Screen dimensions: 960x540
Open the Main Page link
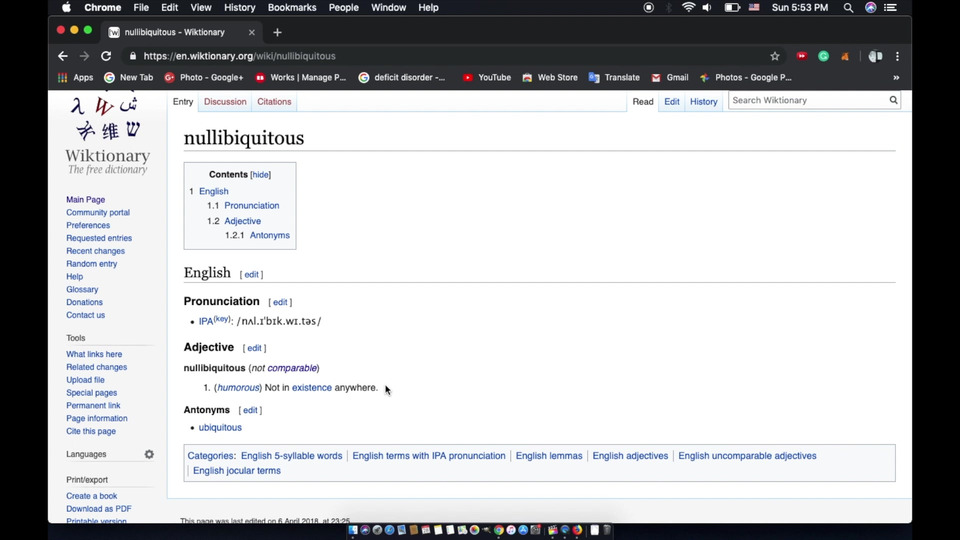point(86,200)
